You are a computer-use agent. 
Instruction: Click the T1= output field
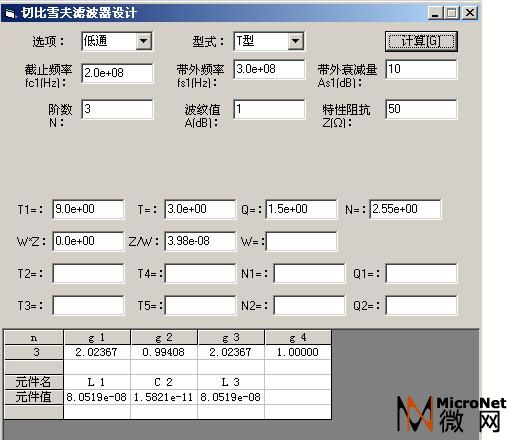pyautogui.click(x=88, y=209)
